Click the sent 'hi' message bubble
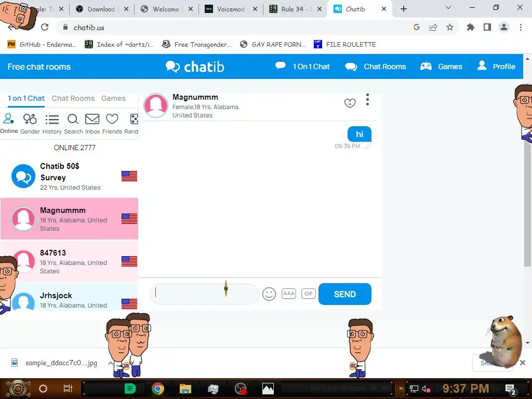Screen dimensions: 532x399 360,134
